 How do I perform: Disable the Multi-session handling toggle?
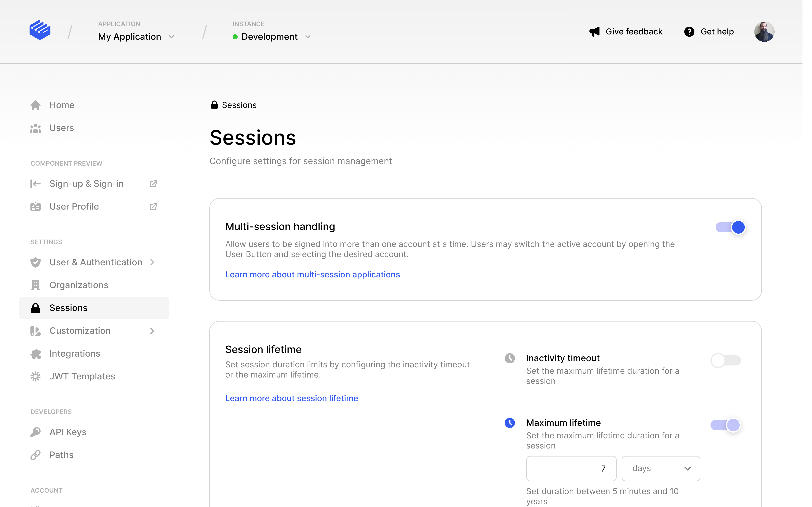coord(730,227)
